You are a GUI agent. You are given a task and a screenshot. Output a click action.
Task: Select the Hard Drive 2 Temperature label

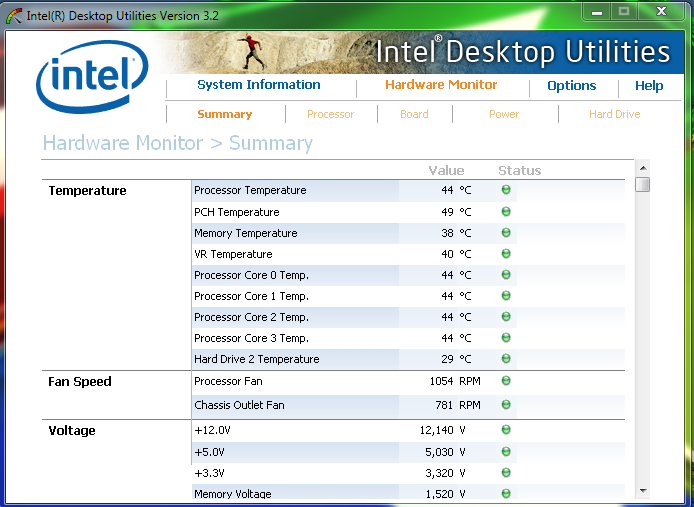[257, 359]
